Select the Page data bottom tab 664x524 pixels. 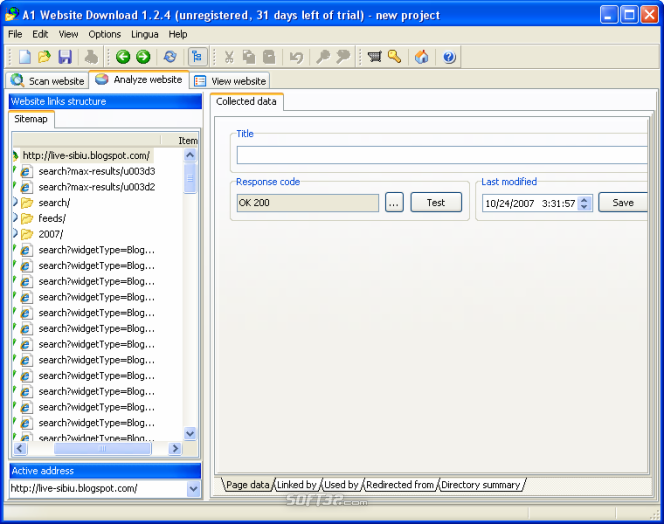tap(248, 485)
